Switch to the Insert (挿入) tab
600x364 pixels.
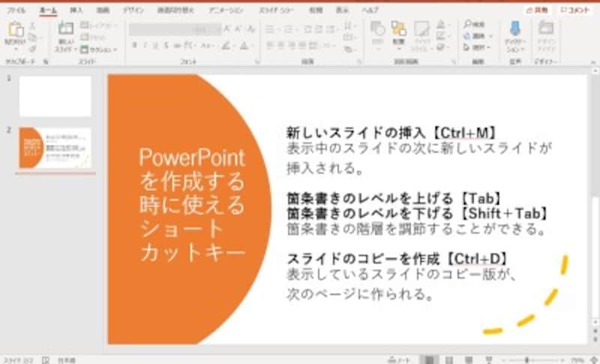point(76,10)
